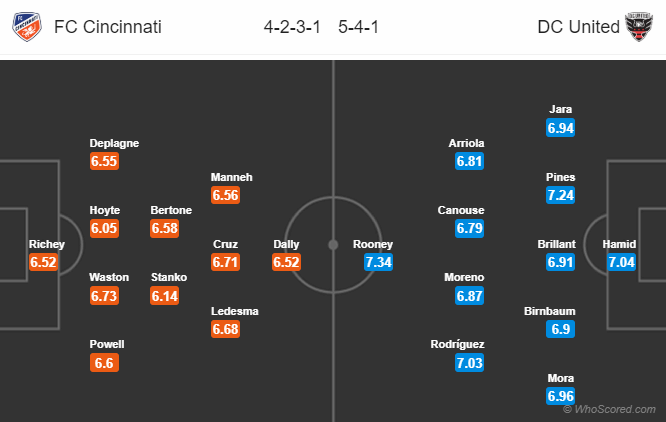Select Rodríguez's 7.03 rating badge
666x422 pixels.
(469, 363)
